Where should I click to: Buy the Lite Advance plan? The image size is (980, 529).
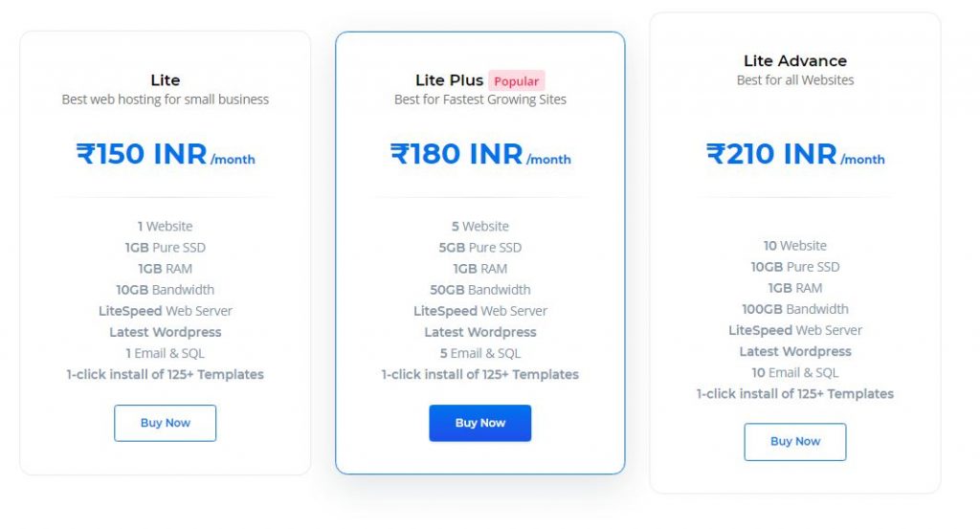(x=795, y=442)
